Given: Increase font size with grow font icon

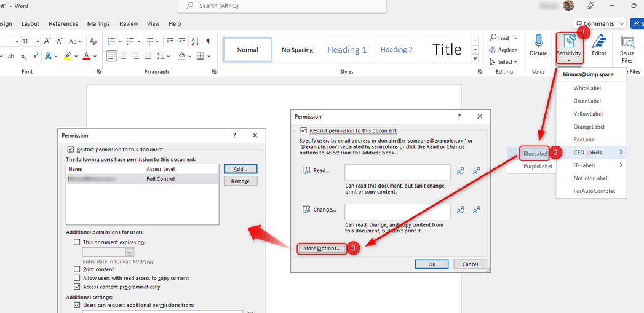Looking at the screenshot, I should click(x=47, y=41).
